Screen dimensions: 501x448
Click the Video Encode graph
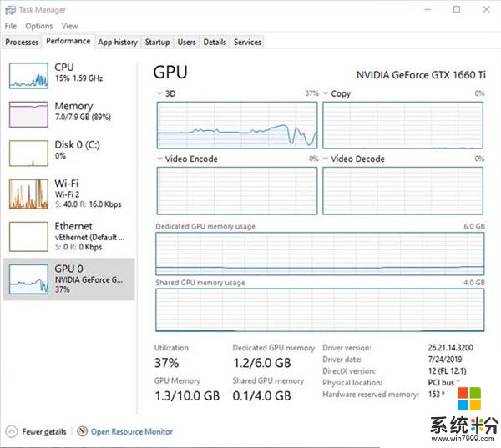click(237, 191)
